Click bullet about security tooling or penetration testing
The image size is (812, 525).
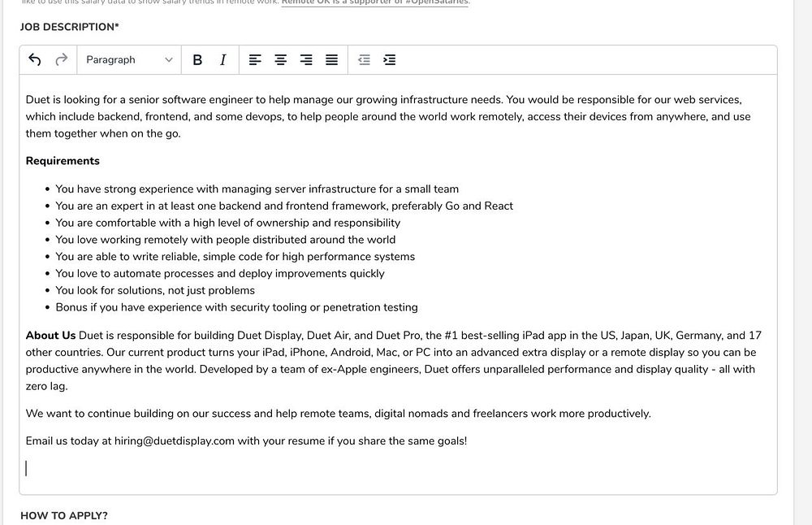[x=236, y=307]
